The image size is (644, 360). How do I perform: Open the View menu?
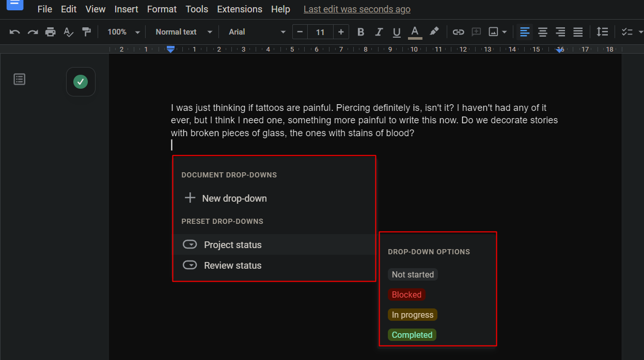(x=96, y=9)
